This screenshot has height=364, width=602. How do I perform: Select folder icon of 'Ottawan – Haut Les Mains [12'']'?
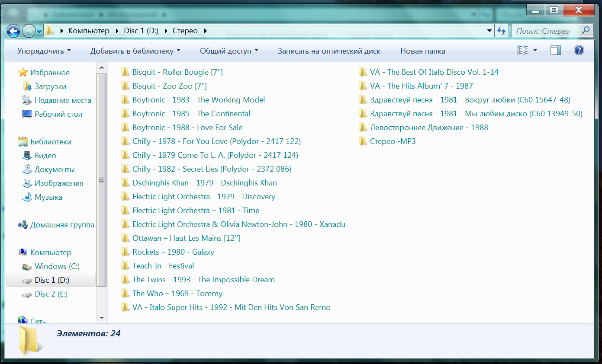126,238
